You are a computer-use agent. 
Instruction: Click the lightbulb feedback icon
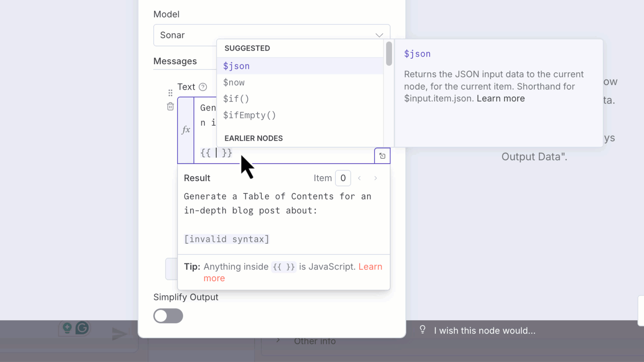click(423, 330)
